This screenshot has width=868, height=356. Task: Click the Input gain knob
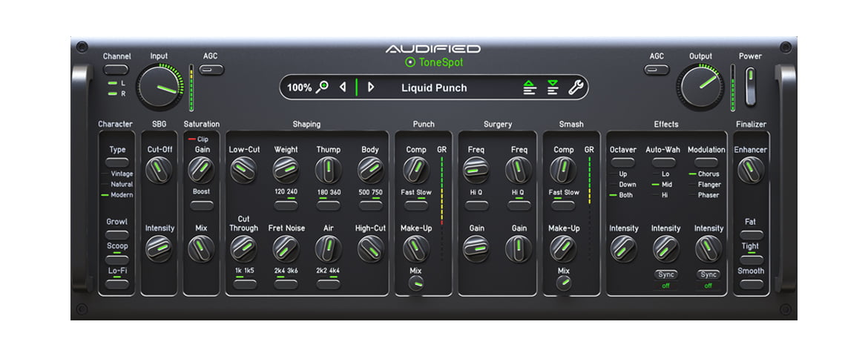click(160, 86)
